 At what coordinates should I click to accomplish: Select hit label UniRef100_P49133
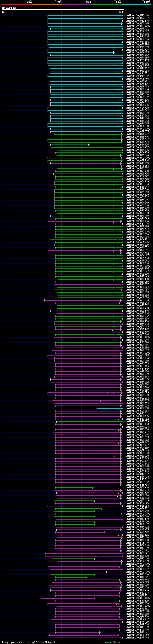pyautogui.click(x=137, y=71)
